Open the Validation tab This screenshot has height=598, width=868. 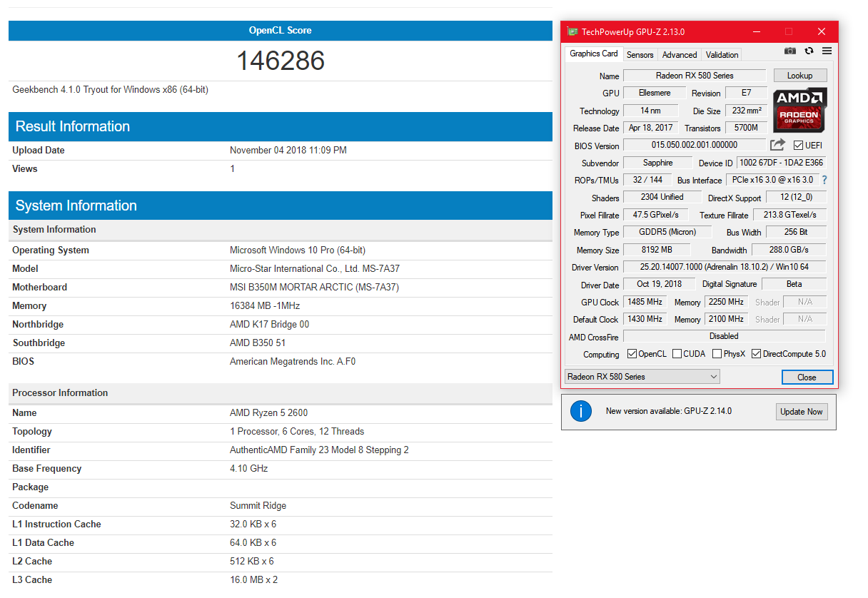[x=722, y=55]
